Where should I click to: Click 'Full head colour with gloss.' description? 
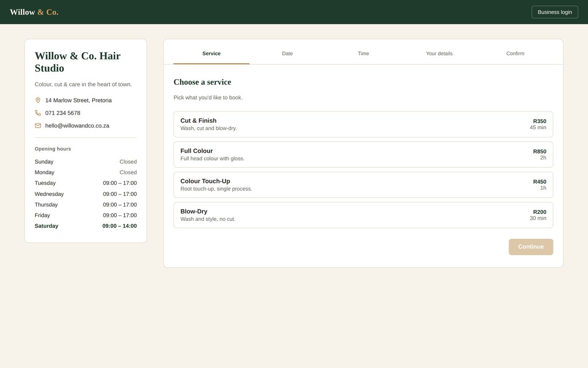[212, 158]
